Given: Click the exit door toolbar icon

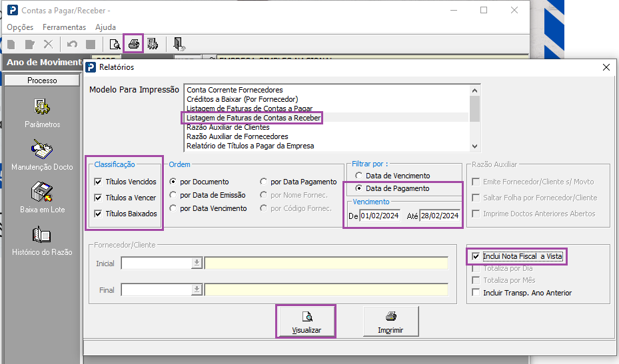Looking at the screenshot, I should pos(179,45).
